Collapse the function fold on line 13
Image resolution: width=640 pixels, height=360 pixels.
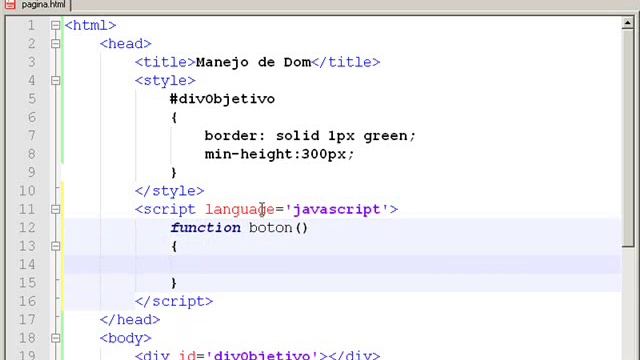[56, 246]
